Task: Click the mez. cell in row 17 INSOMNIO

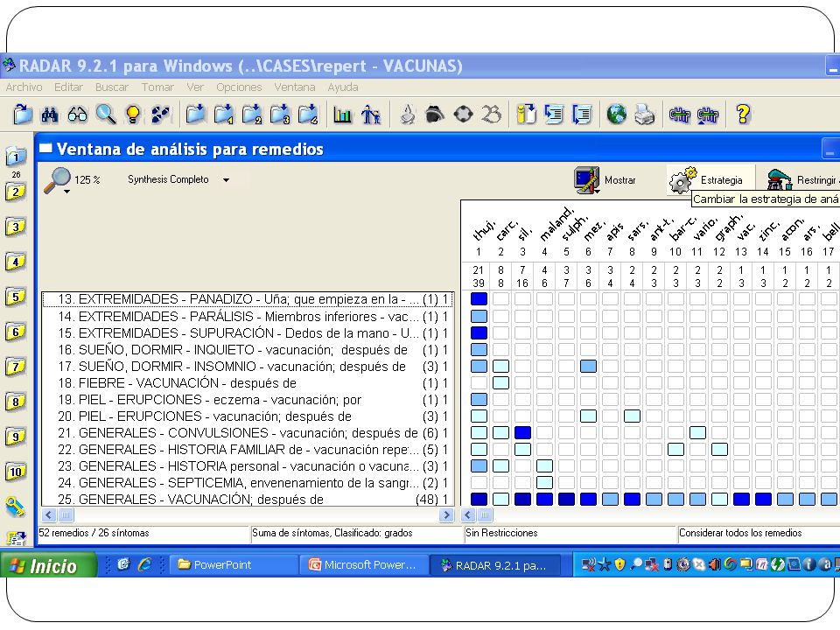Action: [588, 367]
